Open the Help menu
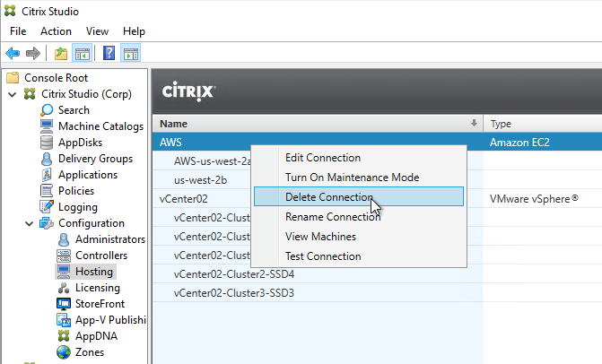This screenshot has height=364, width=602. tap(134, 31)
